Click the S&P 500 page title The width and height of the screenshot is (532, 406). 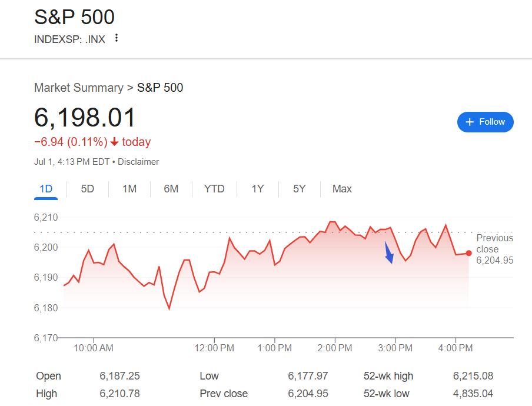click(74, 17)
